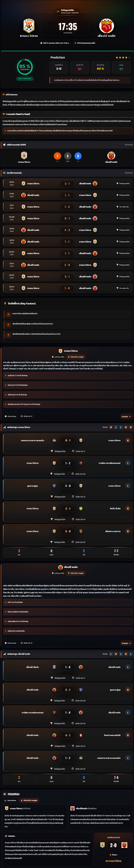Select GOALKOL Insight tab under Shanghai Port
This screenshot has width=134, height=868.
click(x=76, y=573)
